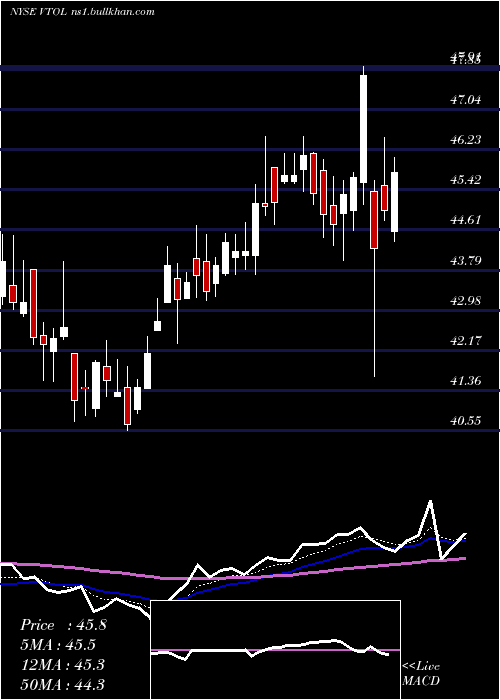This screenshot has width=500, height=700.
Task: Click the 42.17 price level label
Action: (x=466, y=341)
